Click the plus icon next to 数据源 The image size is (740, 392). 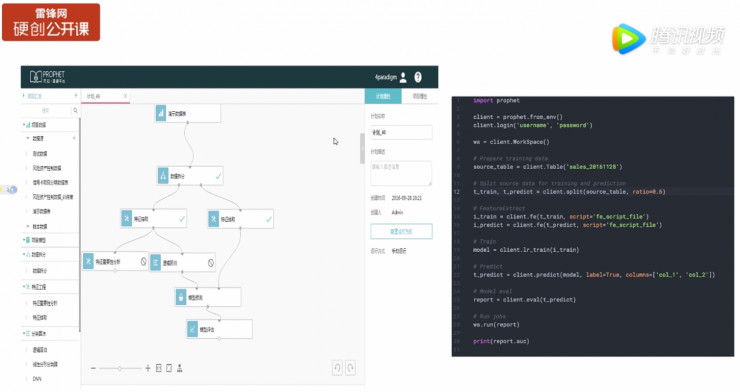pyautogui.click(x=74, y=138)
